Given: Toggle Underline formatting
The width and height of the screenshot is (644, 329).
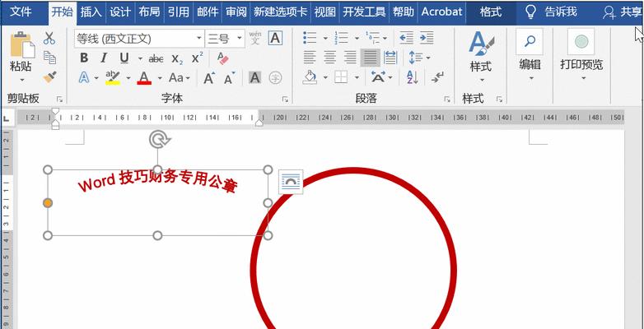Looking at the screenshot, I should click(x=124, y=58).
